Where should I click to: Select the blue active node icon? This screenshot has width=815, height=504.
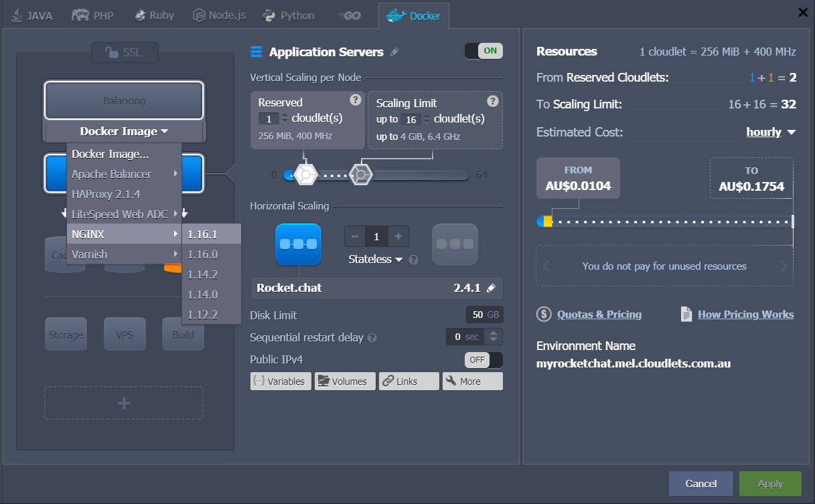pos(299,245)
